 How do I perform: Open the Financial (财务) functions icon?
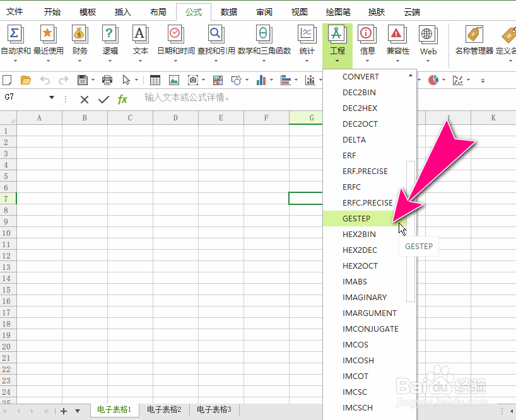pos(79,34)
